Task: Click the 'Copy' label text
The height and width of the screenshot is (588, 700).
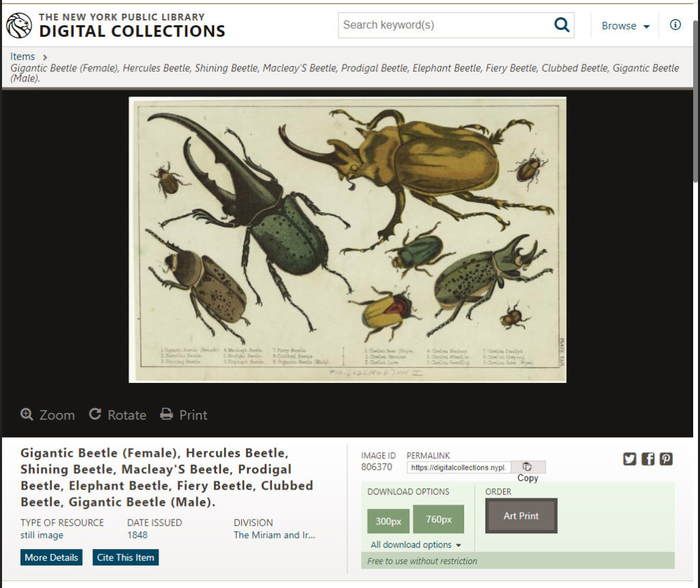Action: coord(528,478)
